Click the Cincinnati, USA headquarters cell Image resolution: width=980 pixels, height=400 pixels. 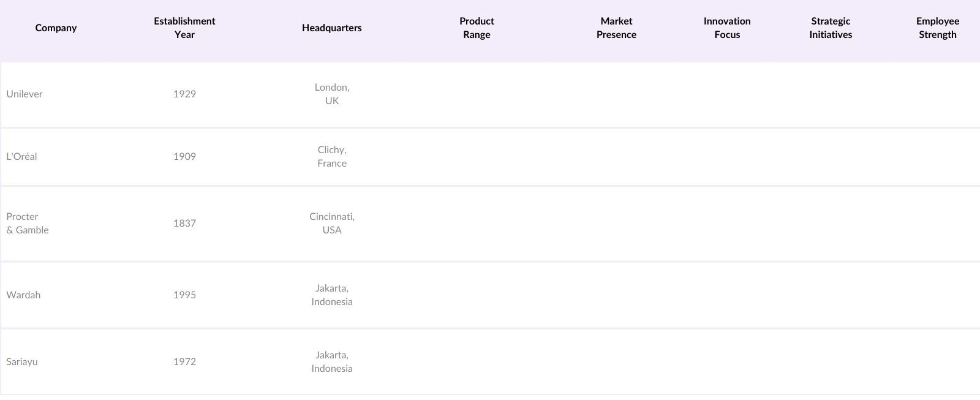[x=332, y=224]
